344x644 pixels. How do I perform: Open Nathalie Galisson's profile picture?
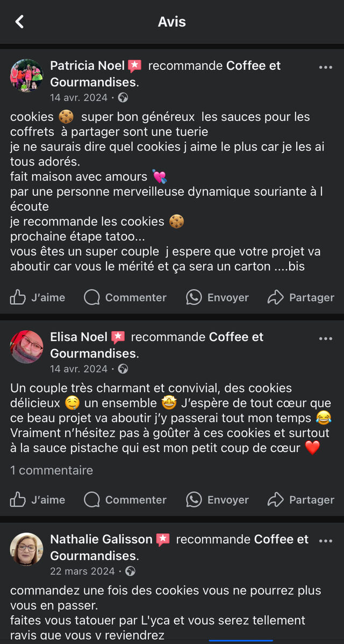[x=27, y=549]
